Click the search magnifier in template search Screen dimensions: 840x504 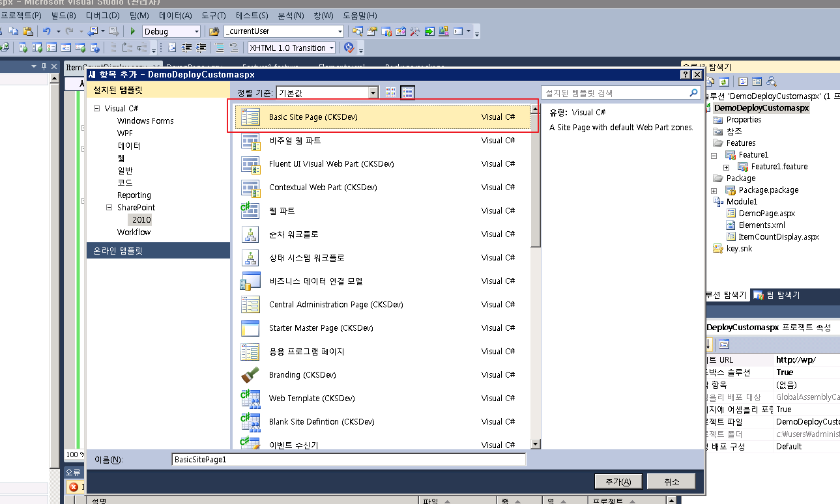click(x=694, y=93)
